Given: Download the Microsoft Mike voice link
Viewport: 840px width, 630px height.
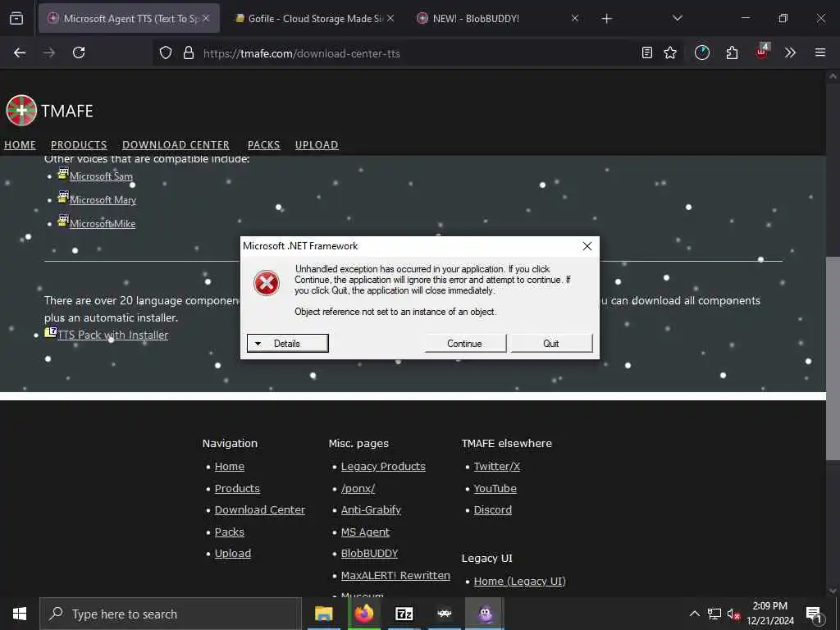Looking at the screenshot, I should [x=103, y=224].
